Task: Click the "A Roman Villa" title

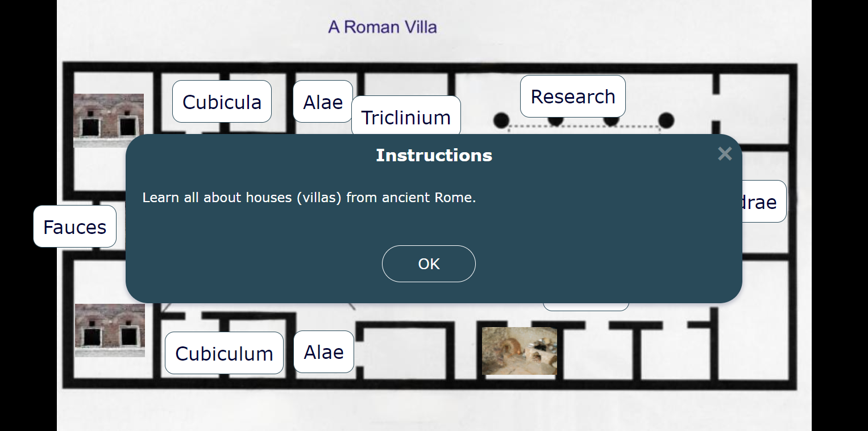Action: click(381, 27)
